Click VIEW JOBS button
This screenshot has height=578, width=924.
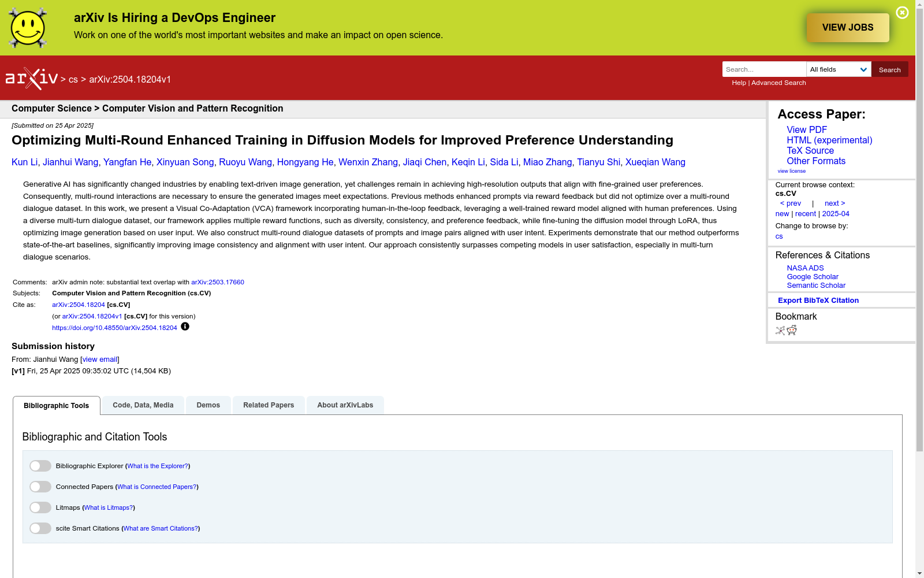(x=848, y=28)
